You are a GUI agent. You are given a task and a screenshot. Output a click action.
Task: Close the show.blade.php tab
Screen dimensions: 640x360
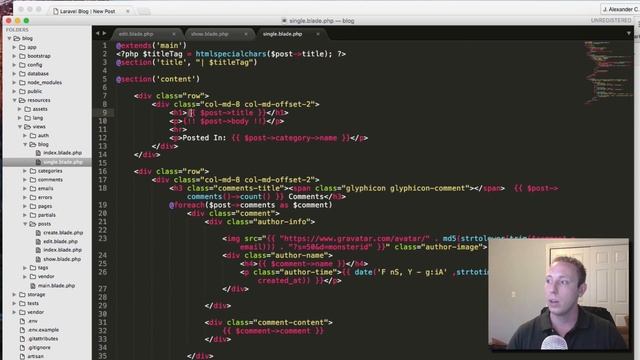(x=246, y=34)
